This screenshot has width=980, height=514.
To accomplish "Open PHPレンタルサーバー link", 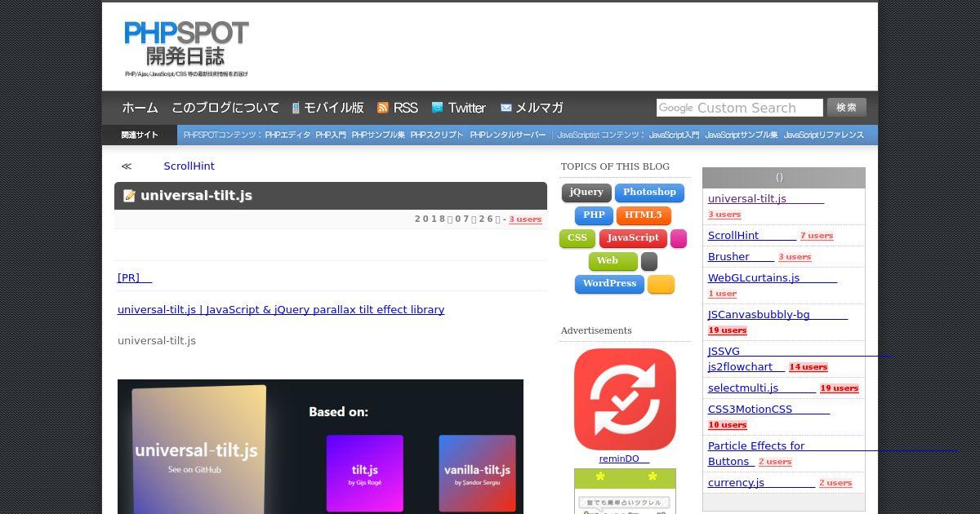I will point(508,135).
